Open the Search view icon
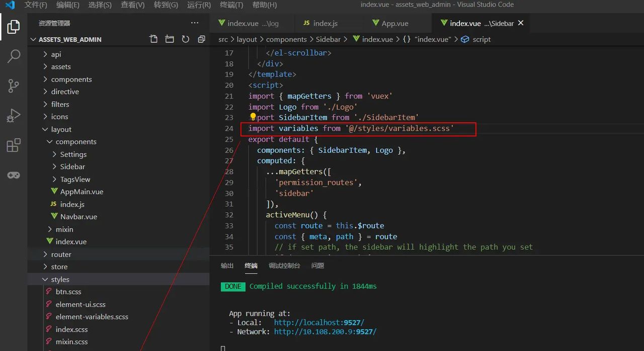Image resolution: width=644 pixels, height=351 pixels. point(14,56)
